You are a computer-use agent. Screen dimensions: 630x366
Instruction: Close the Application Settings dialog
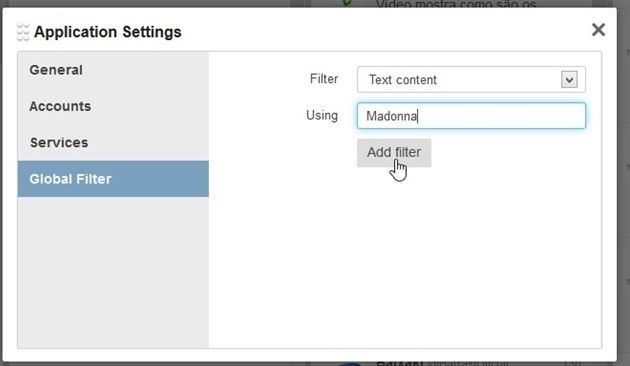[x=598, y=29]
